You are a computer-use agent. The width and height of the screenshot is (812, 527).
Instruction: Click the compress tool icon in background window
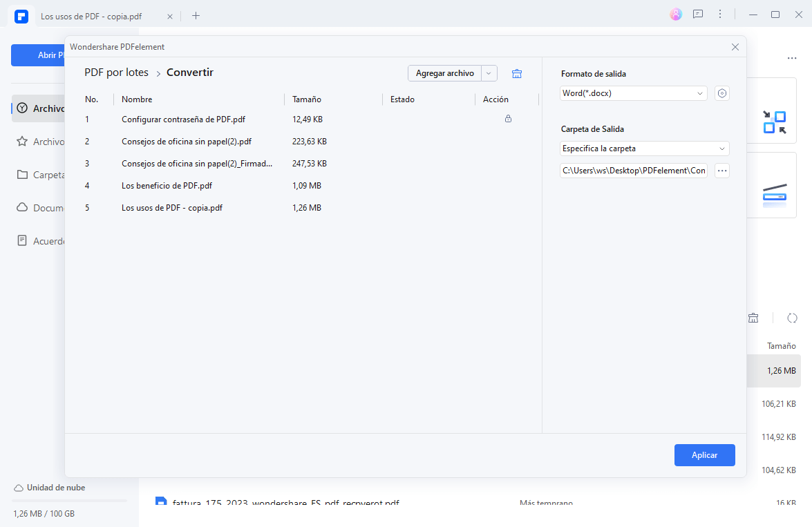click(x=774, y=122)
